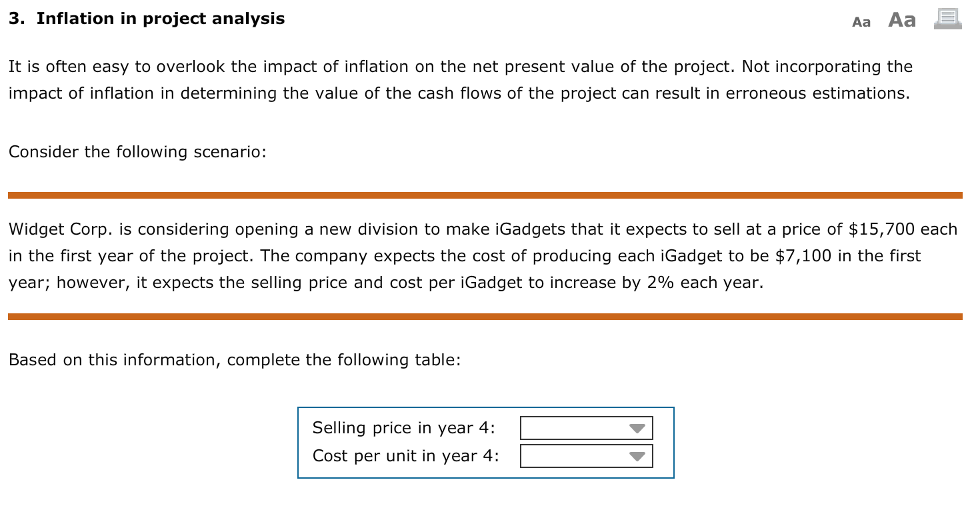
Task: Open the printer dialog via the print icon
Action: 946,19
